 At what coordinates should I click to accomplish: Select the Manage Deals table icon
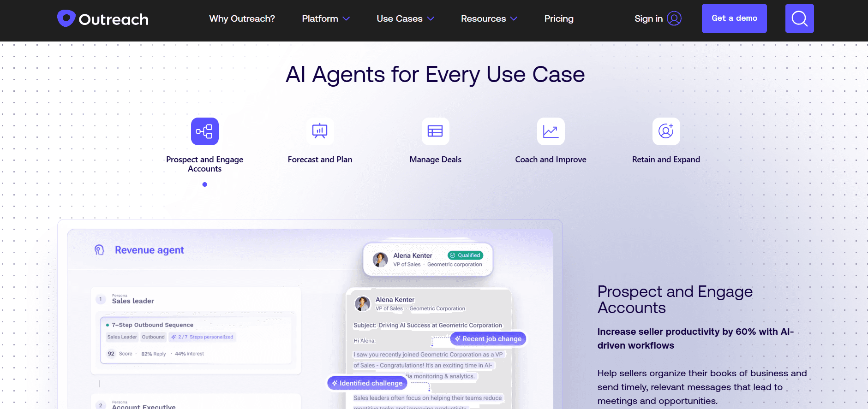(x=436, y=131)
